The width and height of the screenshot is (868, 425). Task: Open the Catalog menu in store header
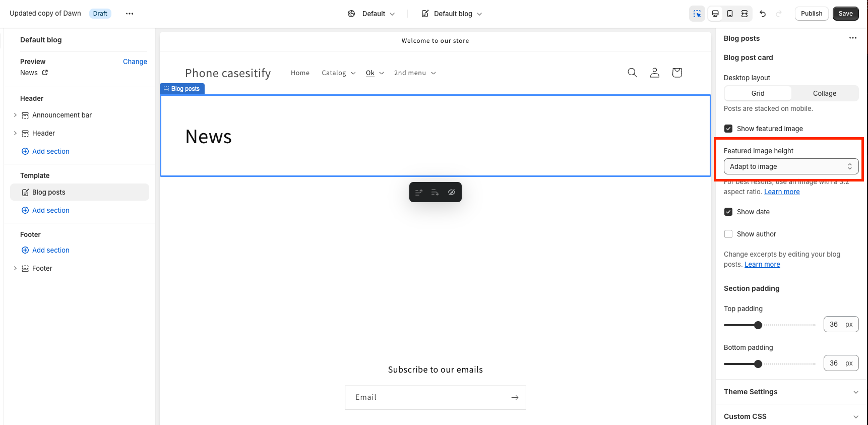(x=339, y=73)
